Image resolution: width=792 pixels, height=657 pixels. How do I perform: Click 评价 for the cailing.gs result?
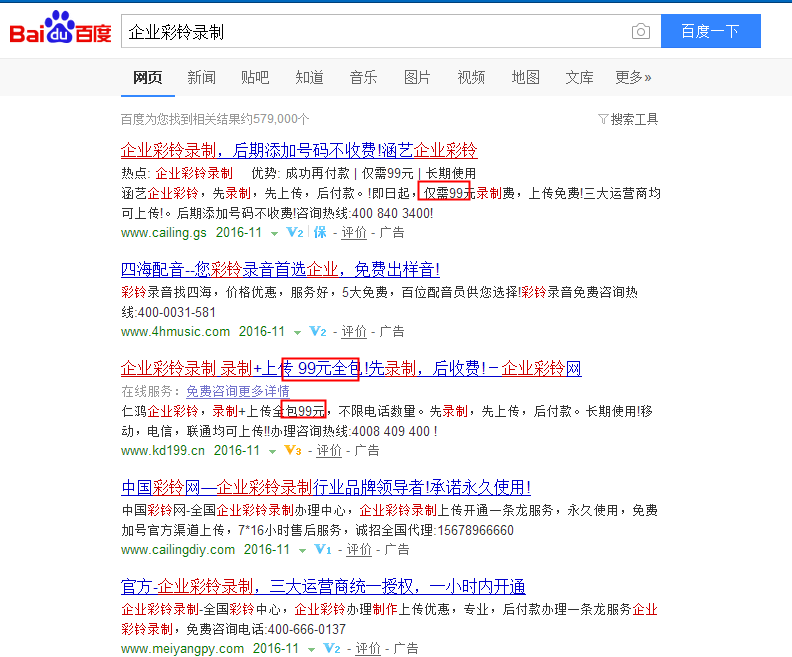(x=354, y=233)
